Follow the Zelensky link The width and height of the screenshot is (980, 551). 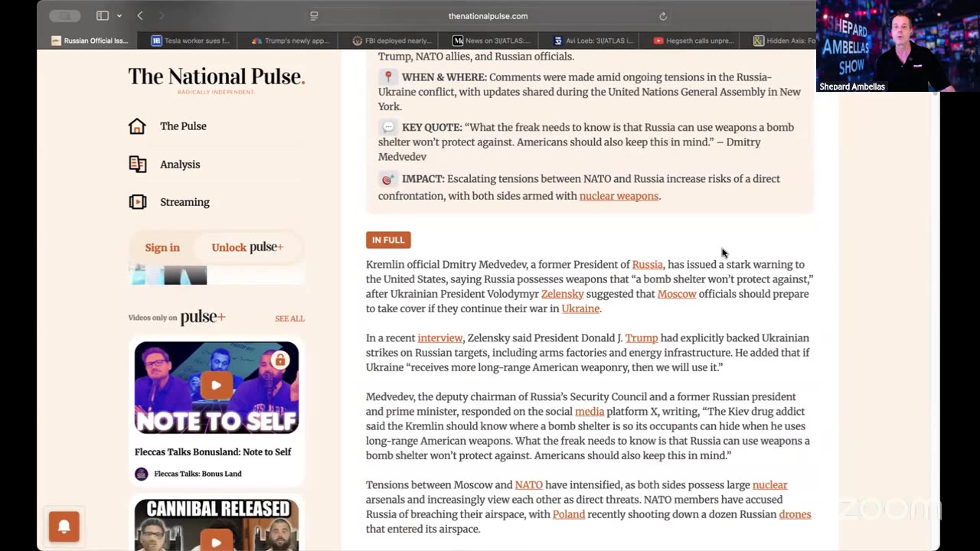pos(563,294)
